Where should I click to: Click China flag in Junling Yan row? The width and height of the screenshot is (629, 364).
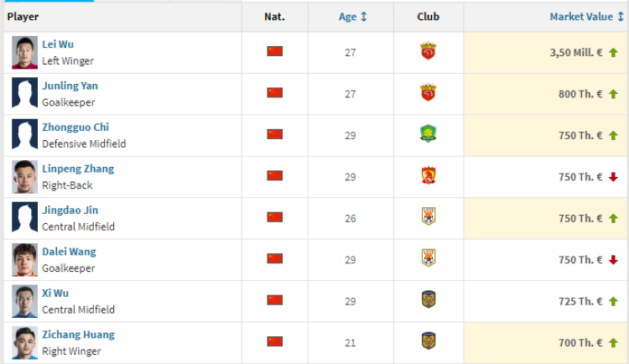click(x=275, y=93)
